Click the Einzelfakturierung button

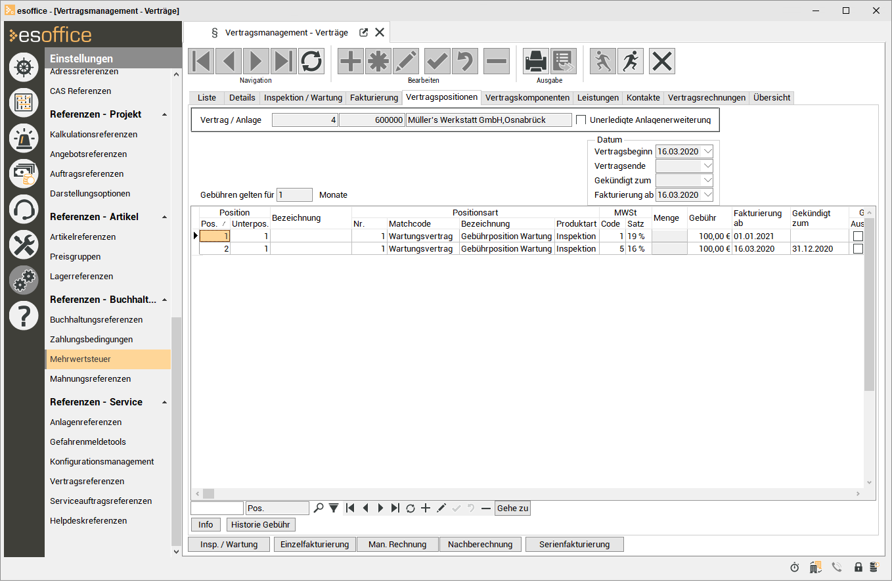(315, 545)
